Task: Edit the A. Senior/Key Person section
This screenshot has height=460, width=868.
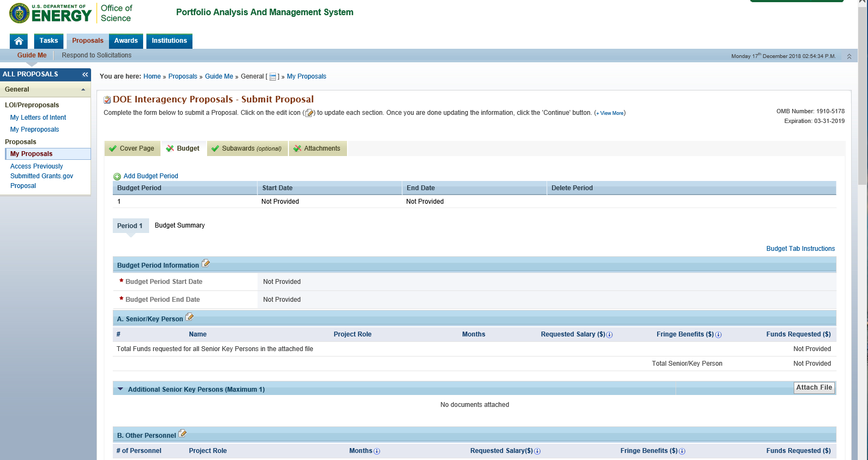Action: click(x=190, y=317)
